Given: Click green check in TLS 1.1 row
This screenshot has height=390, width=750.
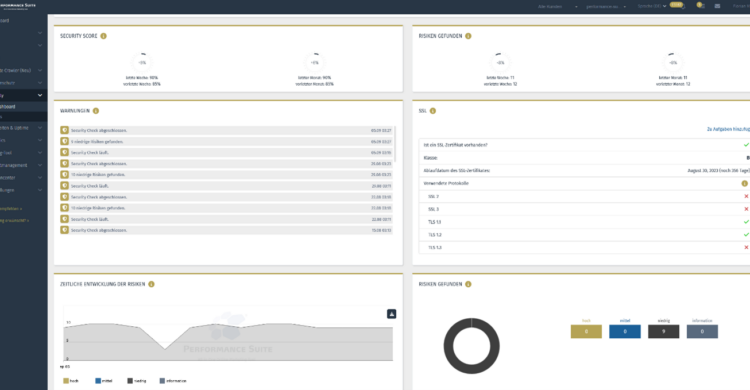Looking at the screenshot, I should [x=746, y=222].
